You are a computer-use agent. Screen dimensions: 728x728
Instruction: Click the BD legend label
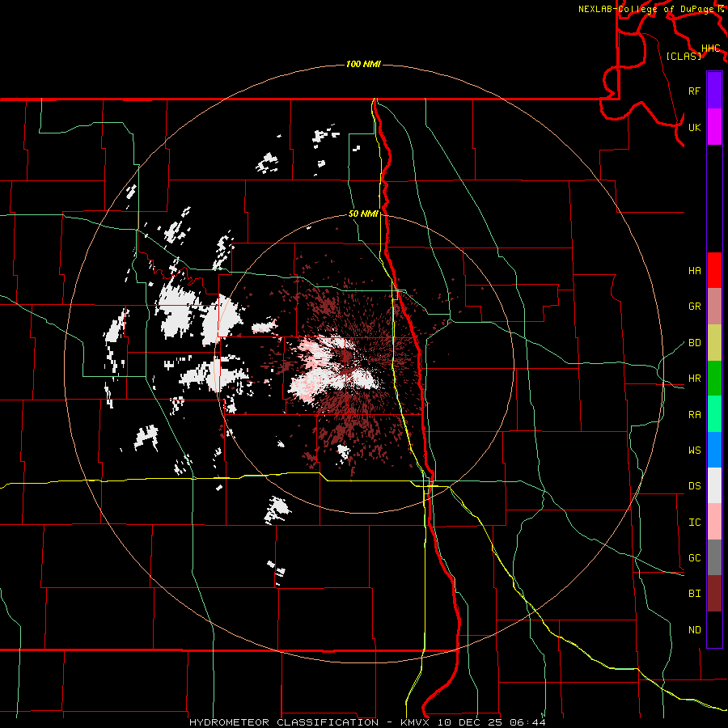(695, 343)
